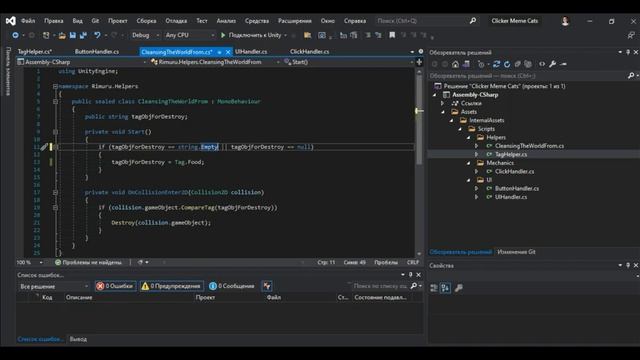Open the Отладка menu
This screenshot has width=640, height=360.
click(x=176, y=21)
